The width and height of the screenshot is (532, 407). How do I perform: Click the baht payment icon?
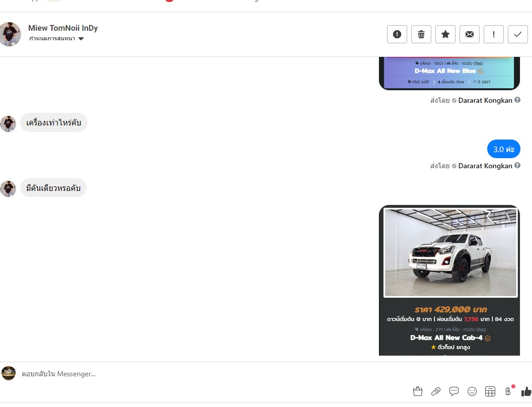click(x=508, y=391)
